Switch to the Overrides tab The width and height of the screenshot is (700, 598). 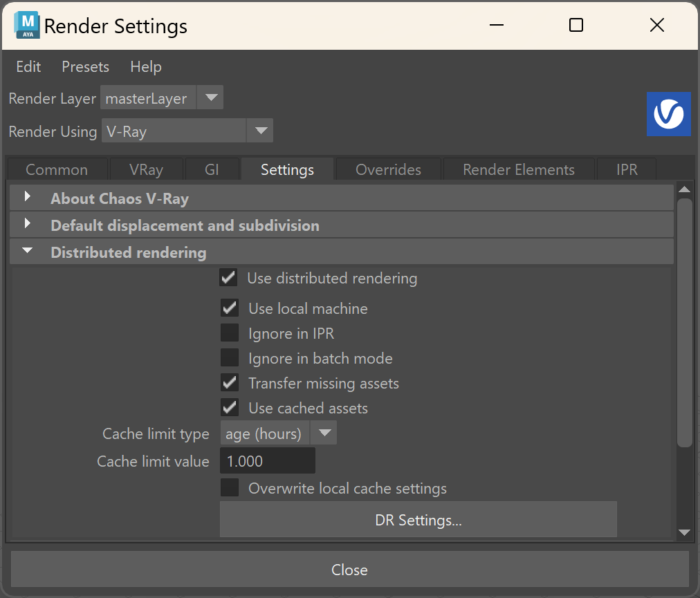[x=388, y=169]
